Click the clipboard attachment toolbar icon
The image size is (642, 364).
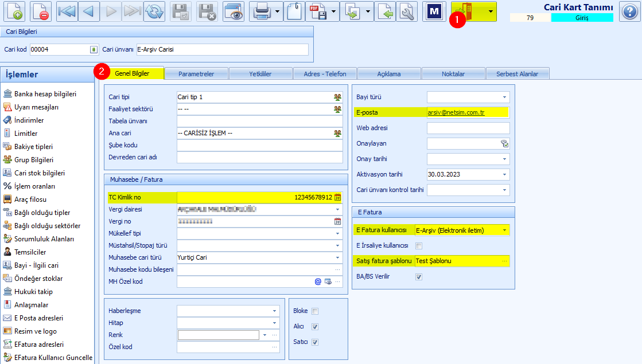point(294,11)
